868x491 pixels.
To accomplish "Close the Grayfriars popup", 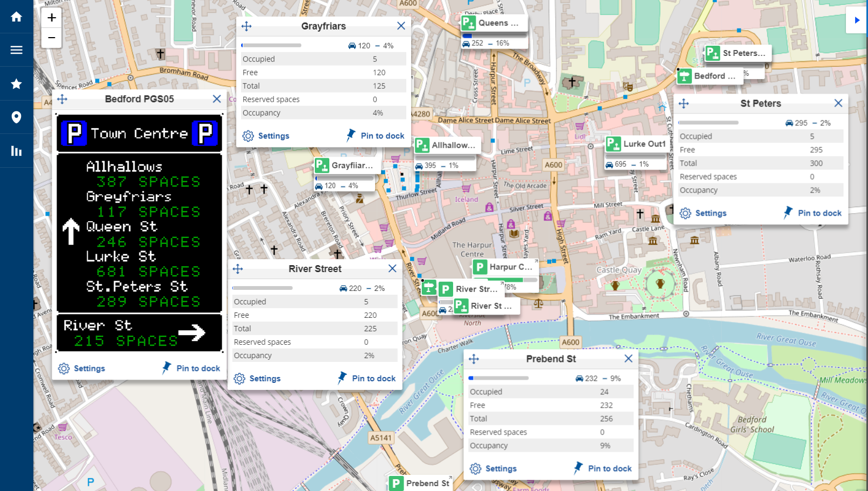I will tap(401, 26).
